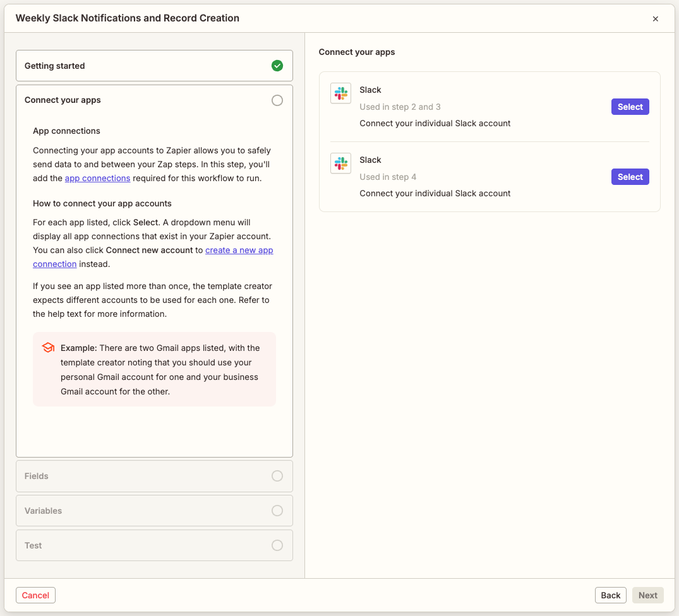The height and width of the screenshot is (616, 679).
Task: Click Select for Slack used in step 2 and 3
Action: [630, 106]
